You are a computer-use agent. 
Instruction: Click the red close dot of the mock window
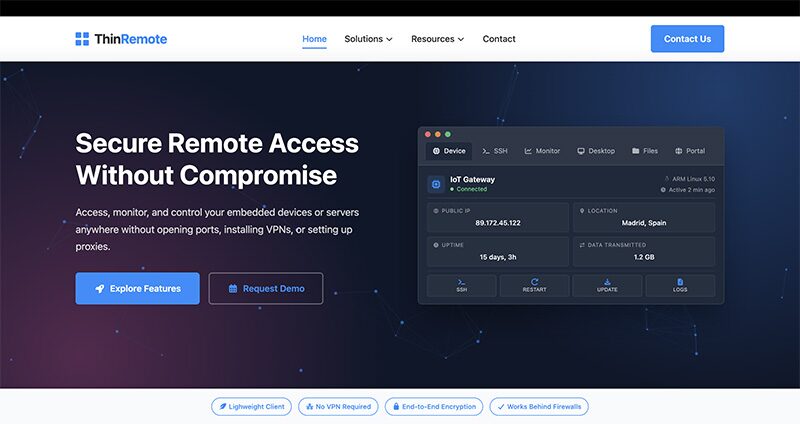(428, 134)
